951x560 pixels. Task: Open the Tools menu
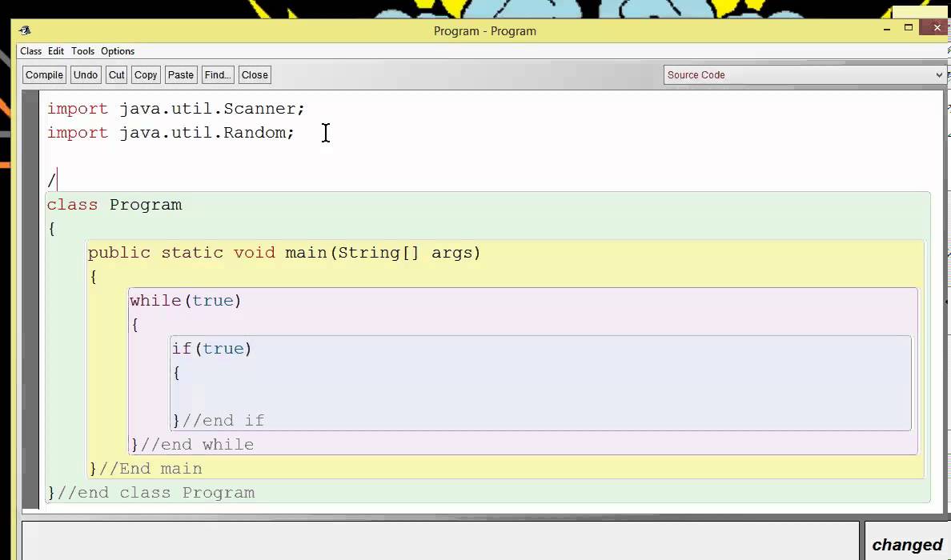coord(82,51)
